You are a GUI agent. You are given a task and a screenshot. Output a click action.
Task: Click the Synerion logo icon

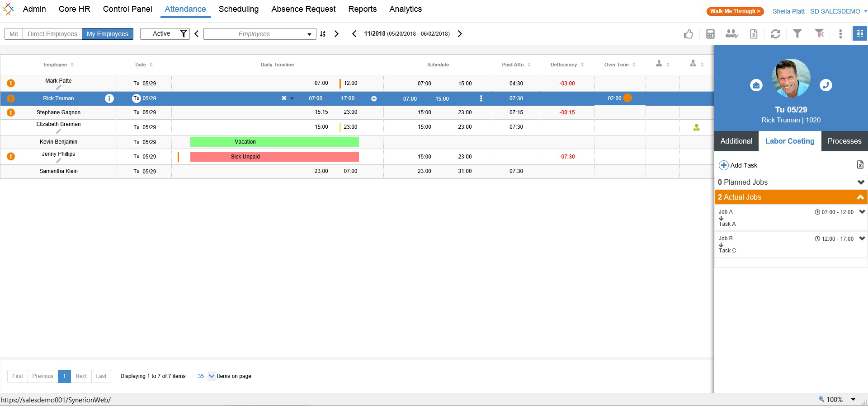click(x=8, y=9)
